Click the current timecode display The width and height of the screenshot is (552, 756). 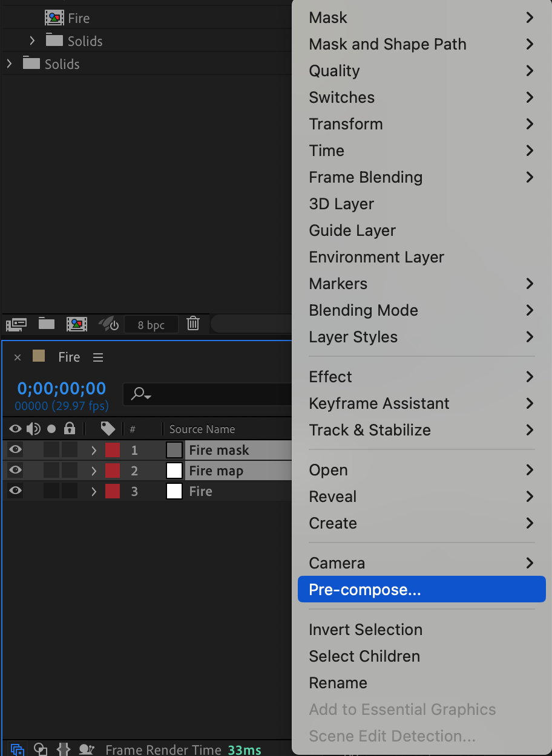pyautogui.click(x=61, y=388)
